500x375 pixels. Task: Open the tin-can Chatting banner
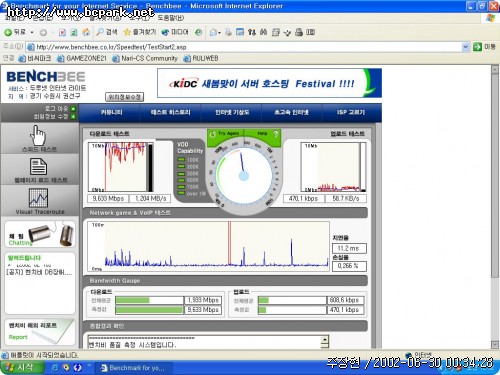click(40, 234)
